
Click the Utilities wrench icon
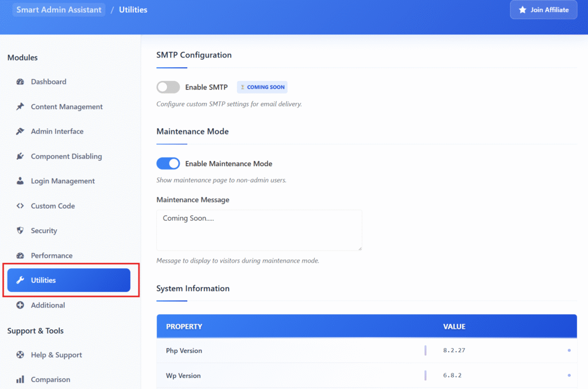20,280
